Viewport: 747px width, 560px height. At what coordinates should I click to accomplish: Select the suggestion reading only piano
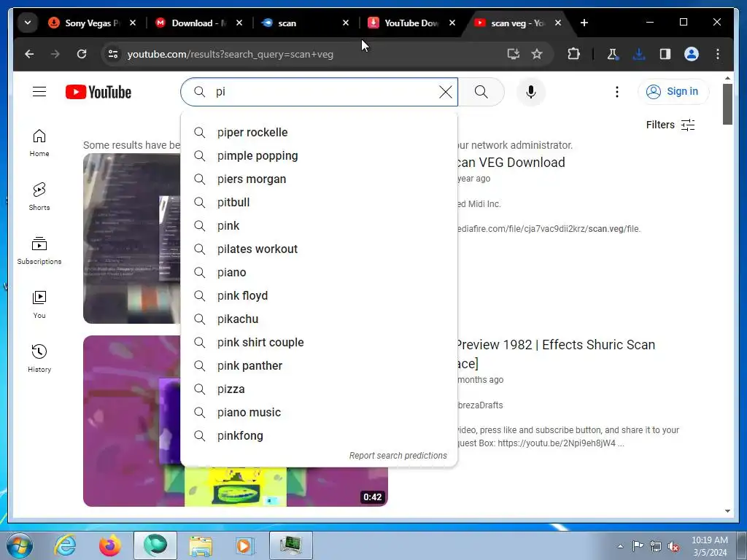319,273
